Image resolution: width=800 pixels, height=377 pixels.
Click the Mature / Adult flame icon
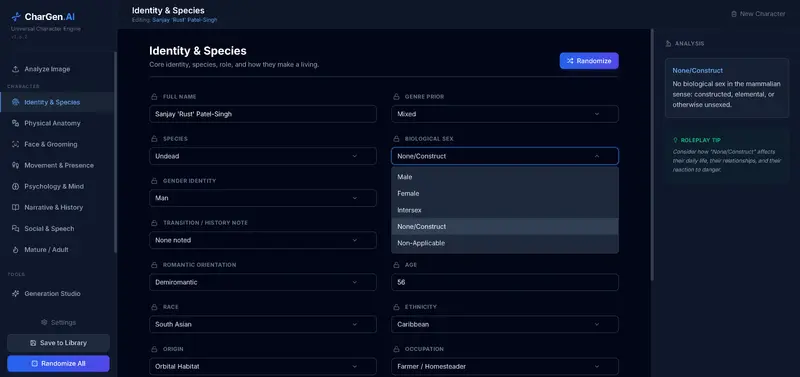(15, 250)
